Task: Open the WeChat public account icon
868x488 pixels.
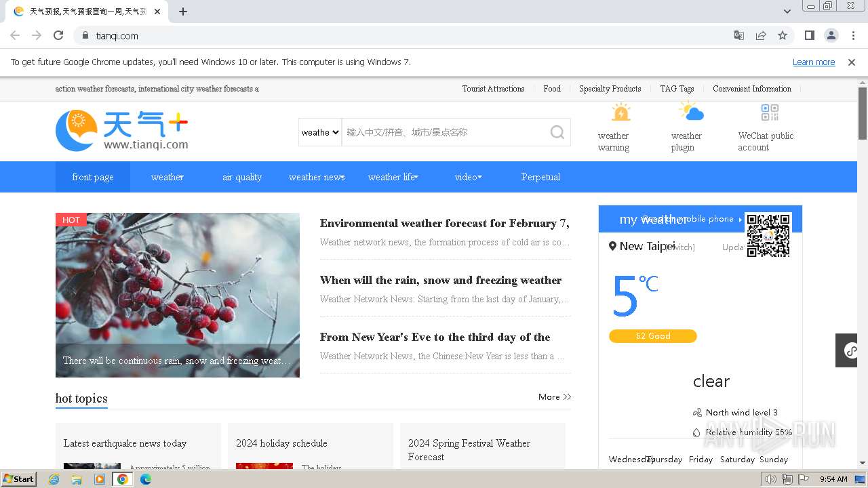Action: 770,113
